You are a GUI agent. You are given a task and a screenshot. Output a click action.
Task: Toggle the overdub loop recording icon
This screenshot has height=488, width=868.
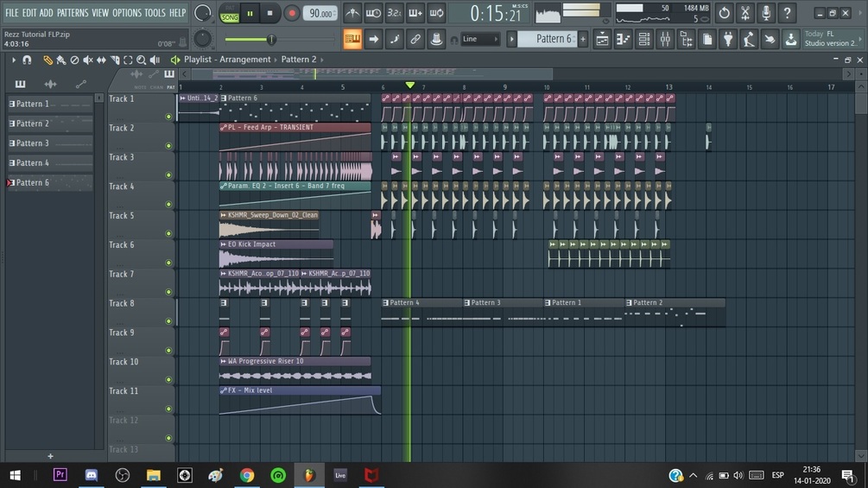[436, 13]
